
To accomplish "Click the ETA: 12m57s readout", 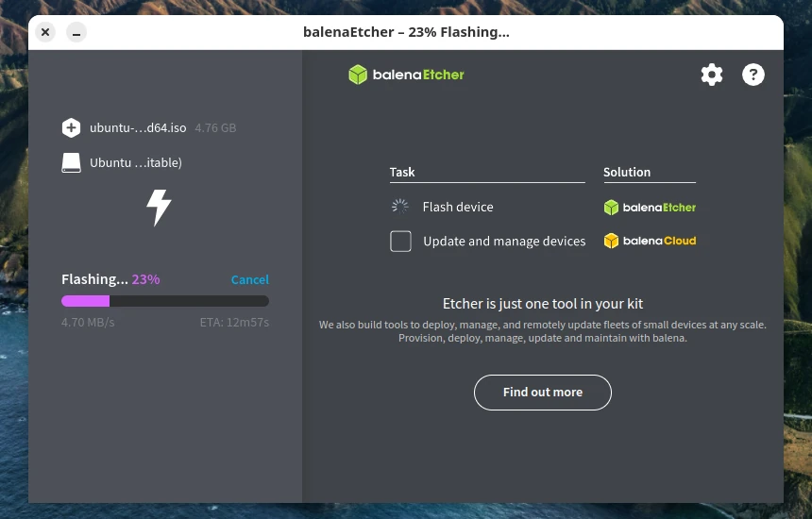I will (234, 323).
